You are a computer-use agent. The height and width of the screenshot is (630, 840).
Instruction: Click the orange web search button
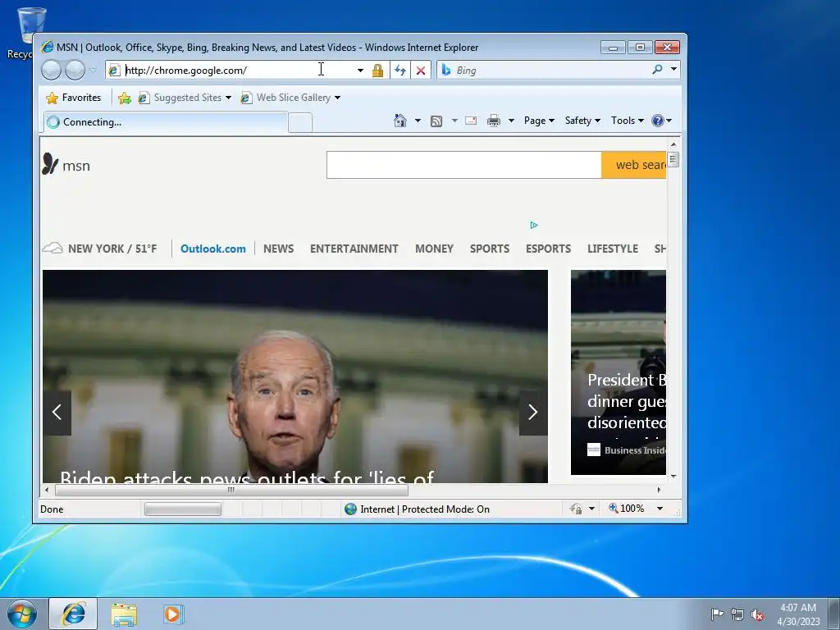pos(634,165)
